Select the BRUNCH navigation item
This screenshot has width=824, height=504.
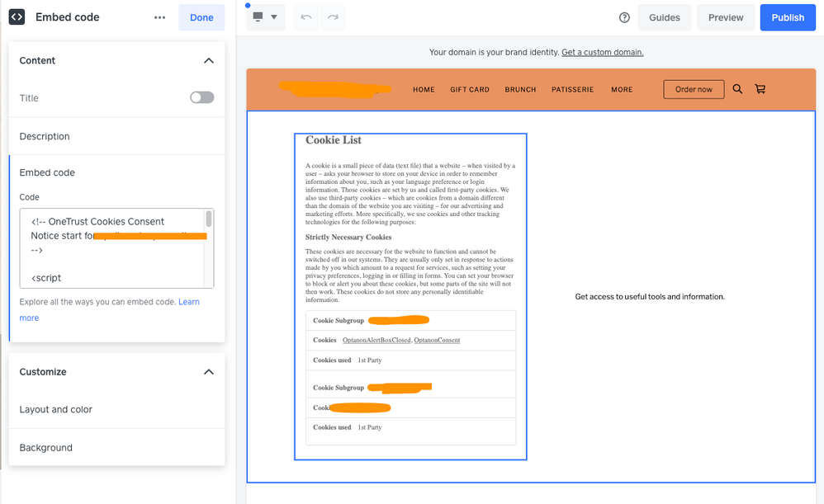tap(520, 90)
